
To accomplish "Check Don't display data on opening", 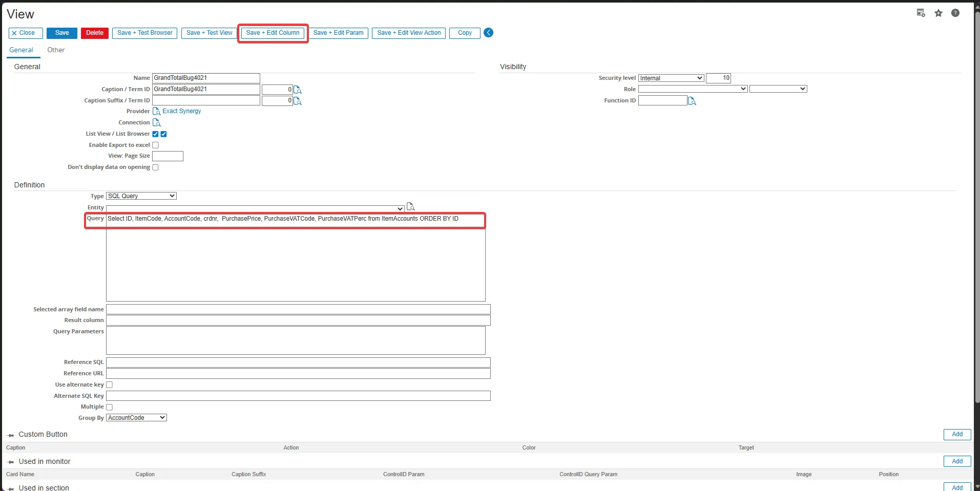I will (x=155, y=167).
